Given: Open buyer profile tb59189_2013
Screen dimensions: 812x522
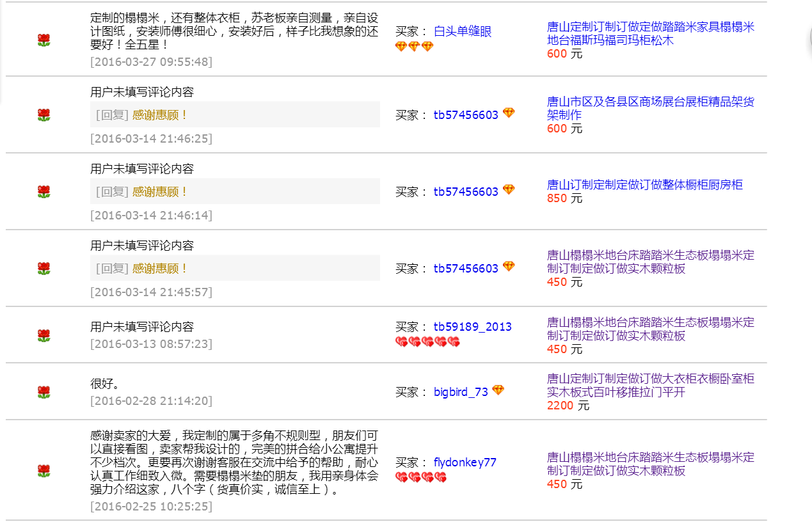Looking at the screenshot, I should coord(473,327).
